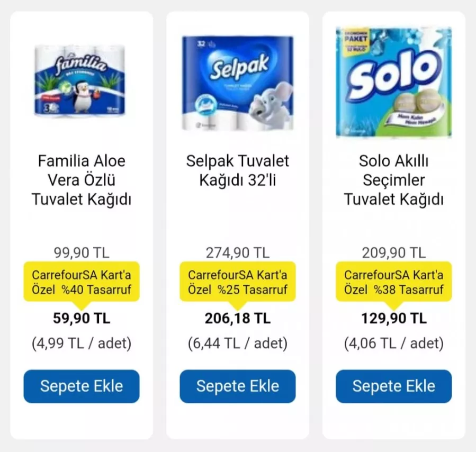The width and height of the screenshot is (476, 452).
Task: Click the %25 Tasarruf yellow badge
Action: pyautogui.click(x=237, y=282)
